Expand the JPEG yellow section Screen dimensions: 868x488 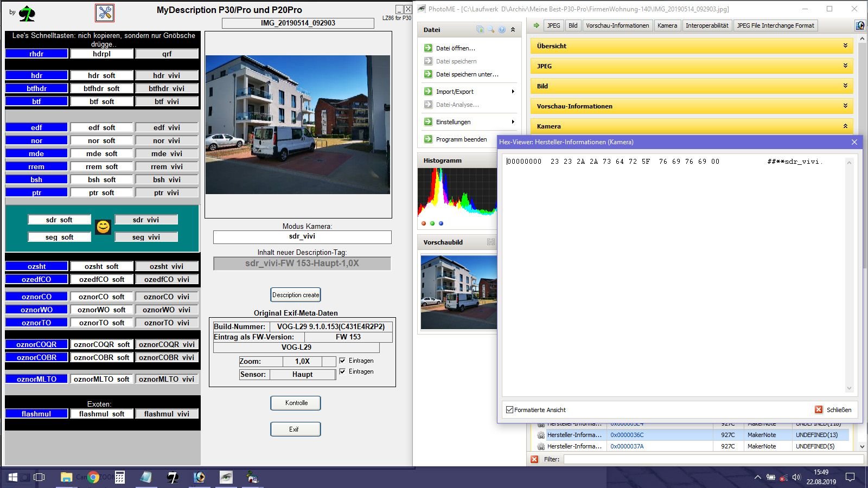coord(692,66)
